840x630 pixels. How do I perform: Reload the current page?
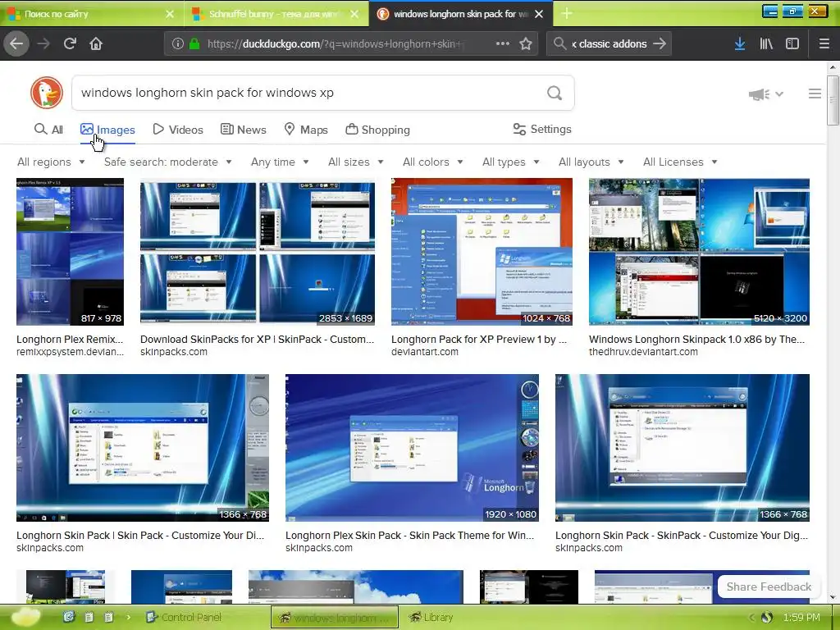click(70, 43)
